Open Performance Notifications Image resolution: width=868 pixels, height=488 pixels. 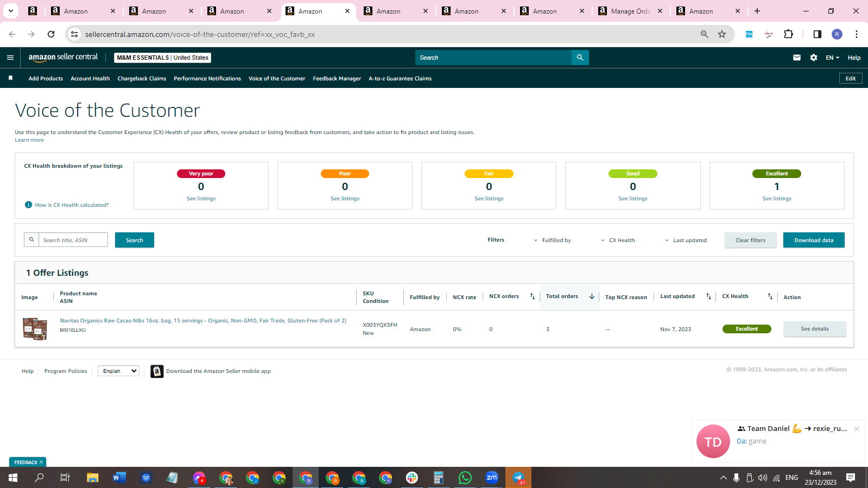[207, 78]
